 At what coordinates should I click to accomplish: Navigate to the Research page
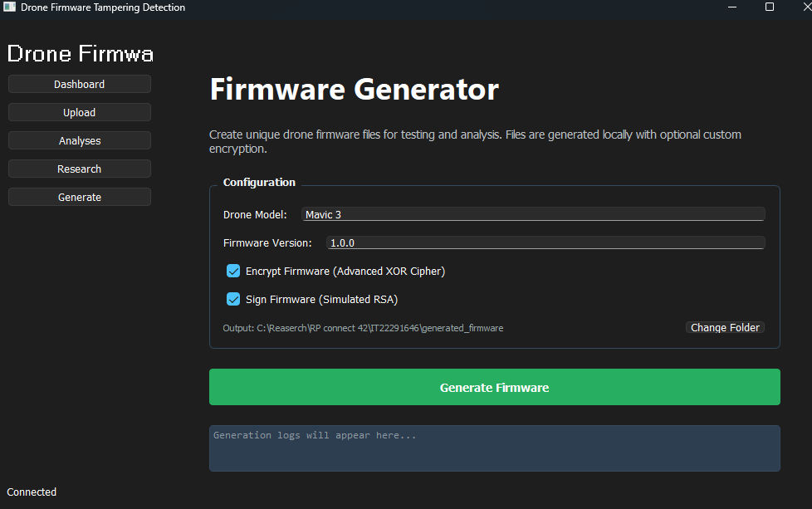click(79, 169)
